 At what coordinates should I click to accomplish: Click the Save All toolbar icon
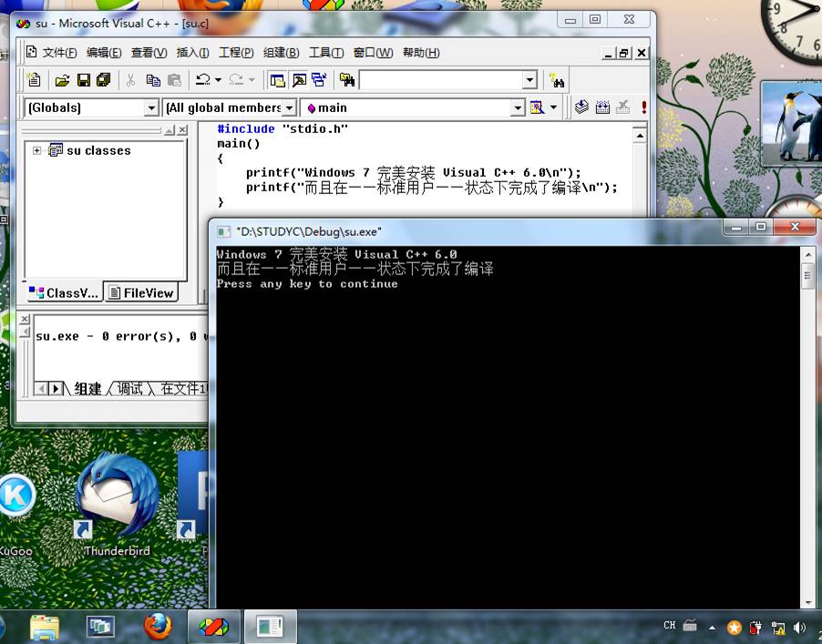(103, 80)
